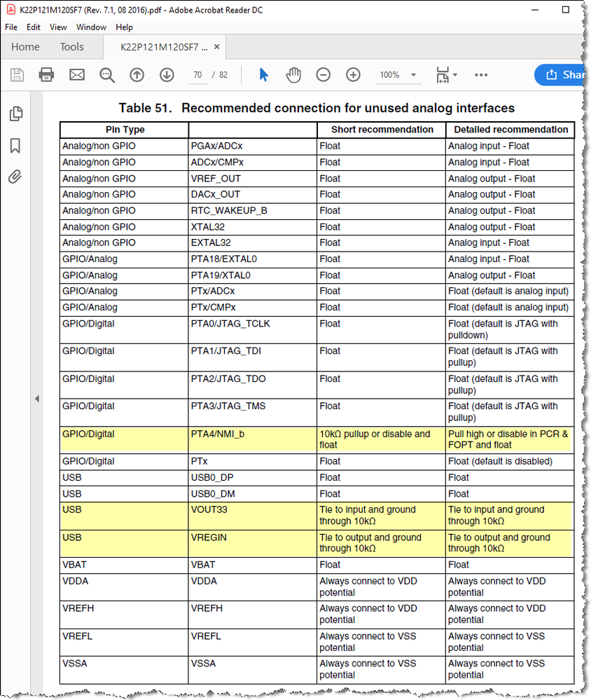The height and width of the screenshot is (700, 591).
Task: Close the K22P121M120SF7 document tab
Action: point(217,46)
